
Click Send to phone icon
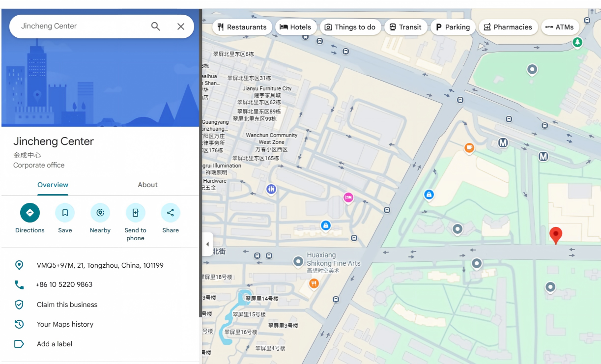tap(135, 213)
